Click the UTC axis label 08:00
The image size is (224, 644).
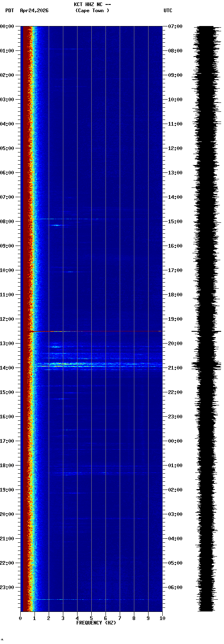click(x=175, y=51)
